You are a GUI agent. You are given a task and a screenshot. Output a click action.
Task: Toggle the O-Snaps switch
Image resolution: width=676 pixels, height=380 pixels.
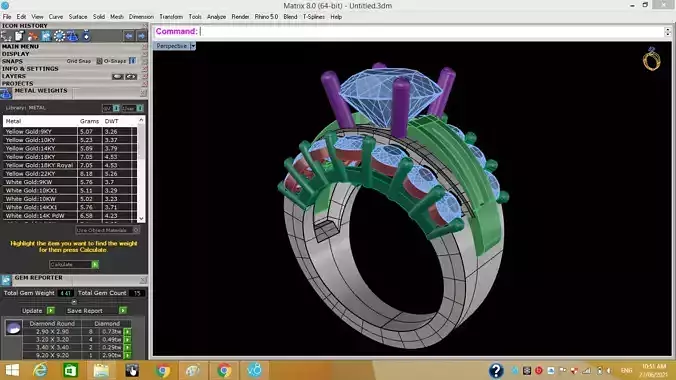pos(132,61)
